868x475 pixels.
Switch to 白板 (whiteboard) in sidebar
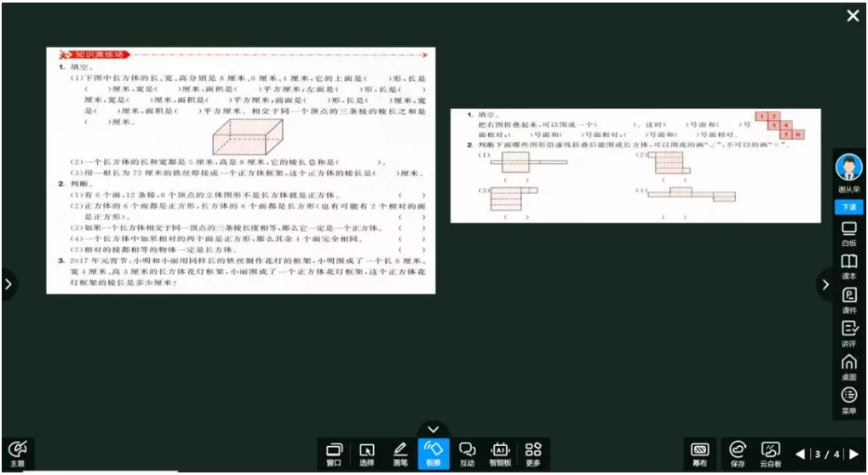pyautogui.click(x=848, y=233)
